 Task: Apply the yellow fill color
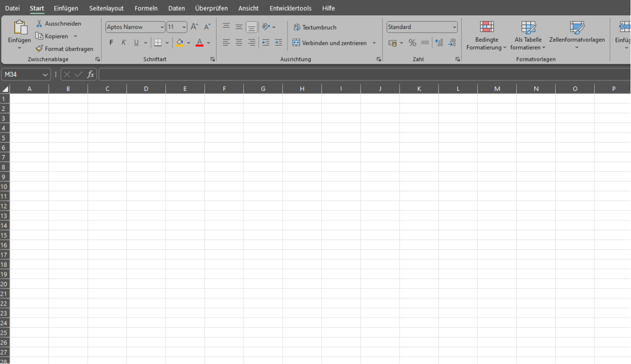(179, 43)
